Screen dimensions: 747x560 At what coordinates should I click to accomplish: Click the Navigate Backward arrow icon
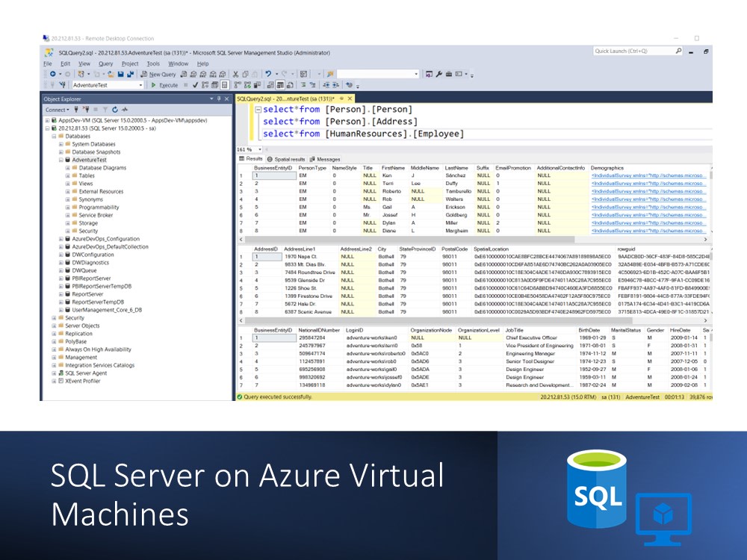[x=53, y=74]
